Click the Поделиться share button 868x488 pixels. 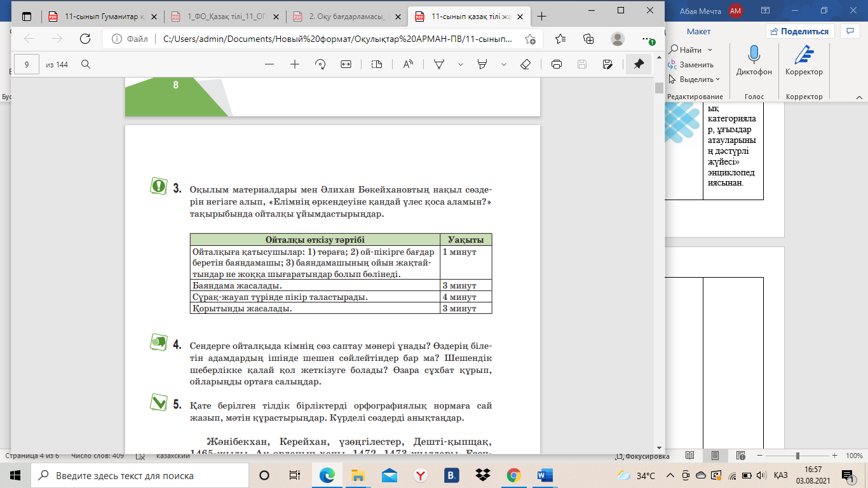799,31
